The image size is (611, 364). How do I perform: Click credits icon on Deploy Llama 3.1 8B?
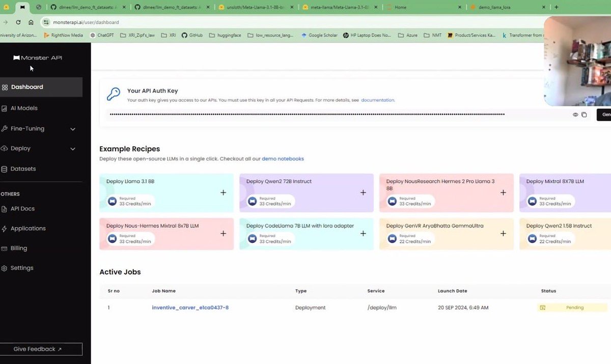coord(113,201)
